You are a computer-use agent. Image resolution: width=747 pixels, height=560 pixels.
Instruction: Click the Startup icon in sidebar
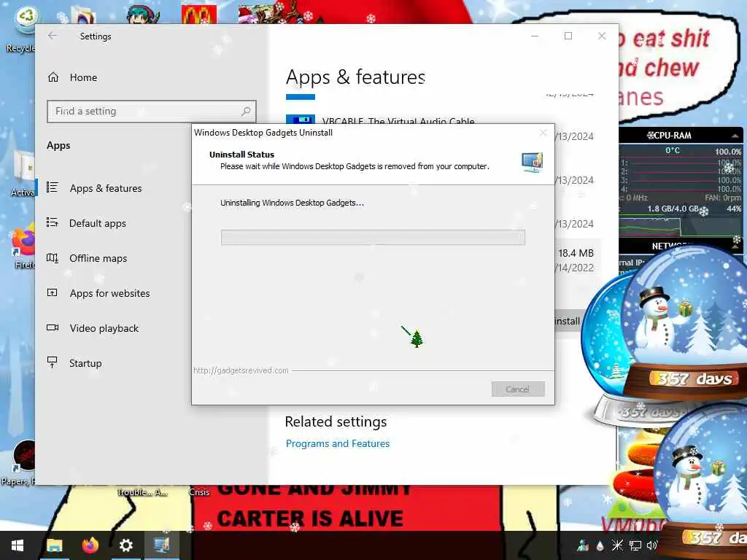point(53,362)
